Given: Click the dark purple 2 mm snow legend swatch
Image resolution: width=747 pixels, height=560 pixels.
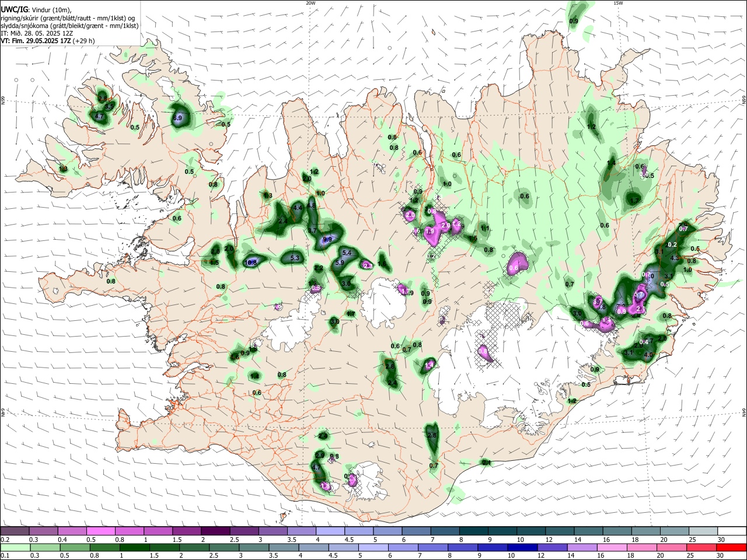Looking at the screenshot, I should pyautogui.click(x=215, y=531).
